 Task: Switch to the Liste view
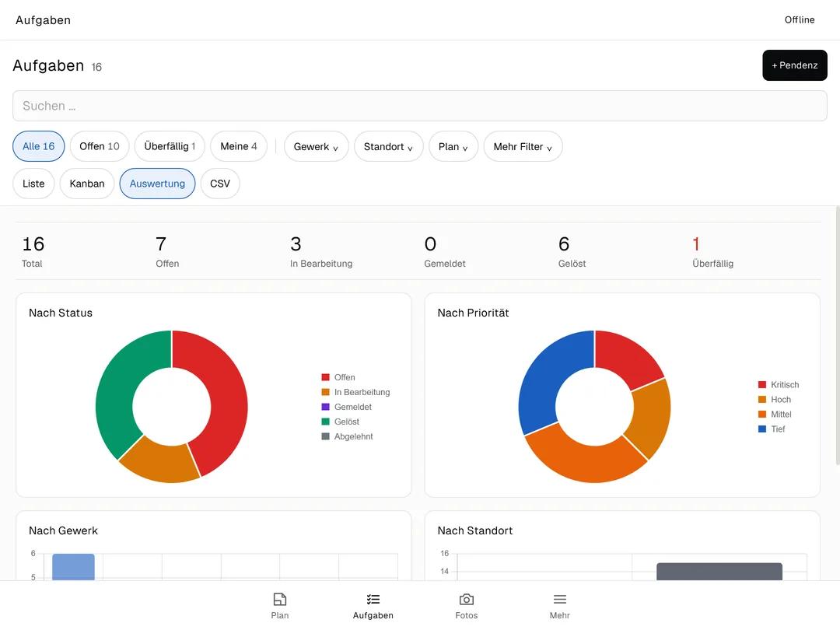click(x=33, y=184)
